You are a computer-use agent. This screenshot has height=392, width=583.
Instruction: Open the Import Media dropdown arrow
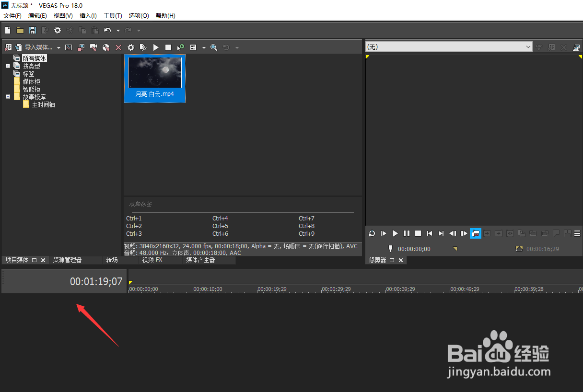coord(59,48)
